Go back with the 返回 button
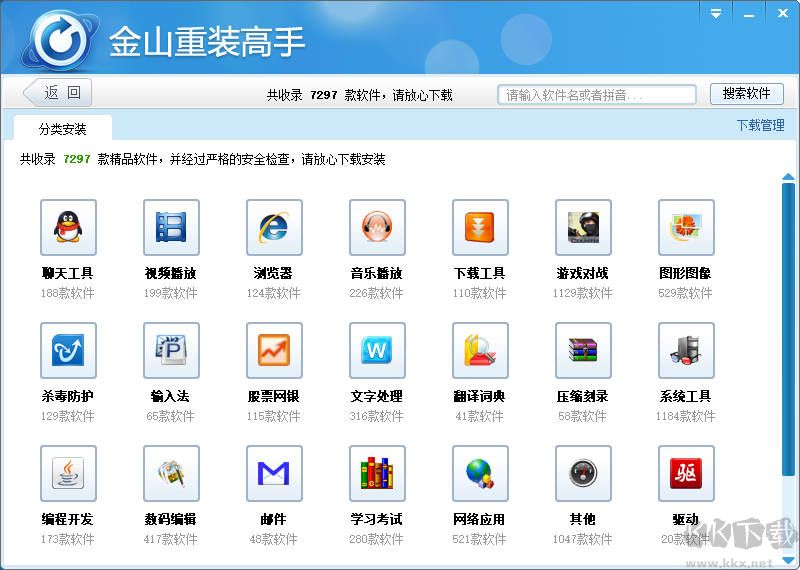This screenshot has height=570, width=800. pyautogui.click(x=58, y=94)
